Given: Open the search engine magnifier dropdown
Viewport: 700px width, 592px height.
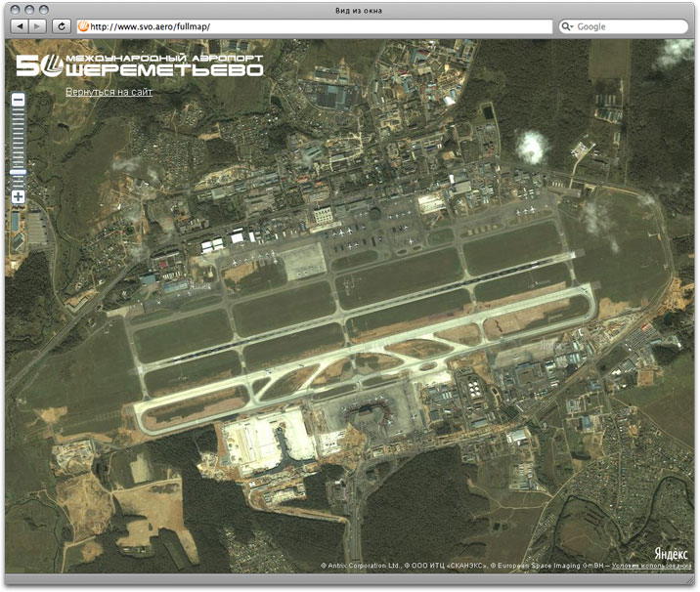Looking at the screenshot, I should point(567,26).
